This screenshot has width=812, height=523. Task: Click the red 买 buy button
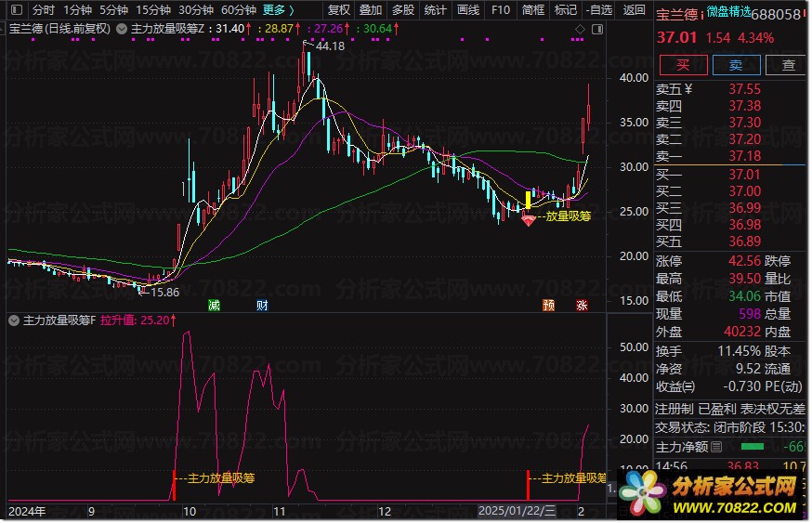pyautogui.click(x=683, y=65)
